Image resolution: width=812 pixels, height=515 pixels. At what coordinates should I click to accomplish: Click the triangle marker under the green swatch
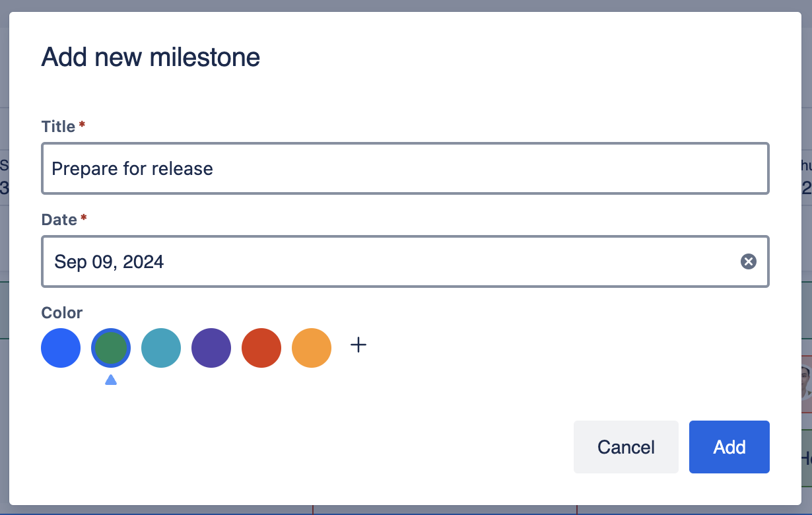[111, 380]
